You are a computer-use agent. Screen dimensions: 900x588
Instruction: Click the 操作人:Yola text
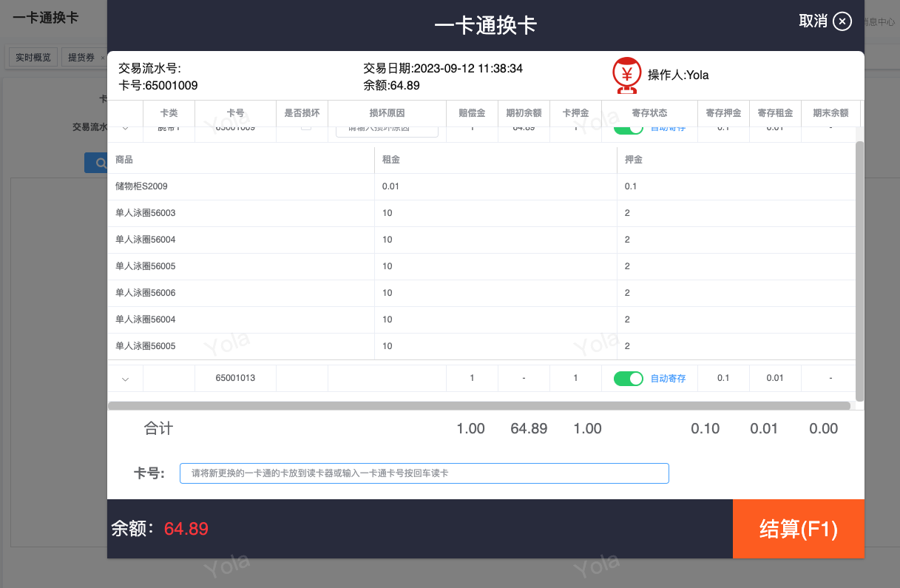678,75
